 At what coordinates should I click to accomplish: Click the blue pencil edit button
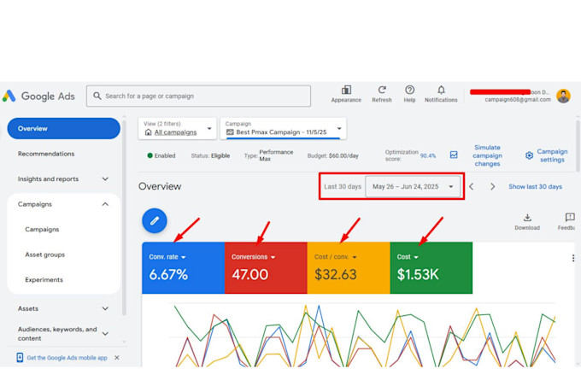point(155,221)
